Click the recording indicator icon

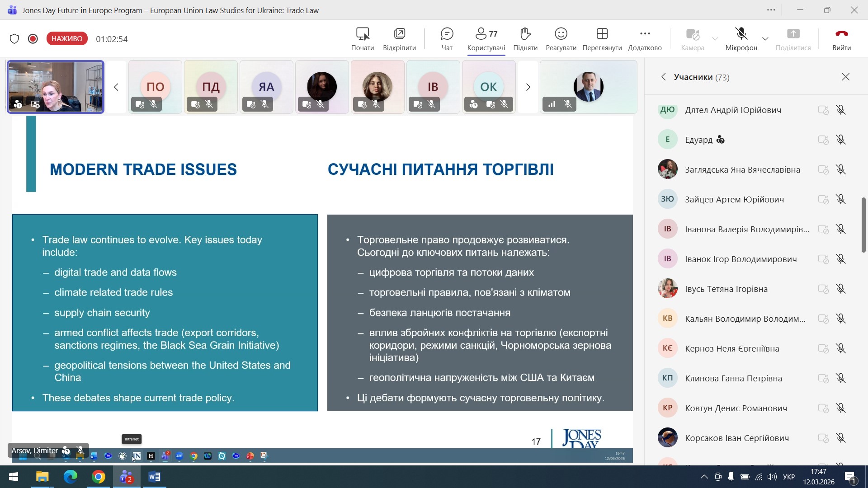(33, 39)
